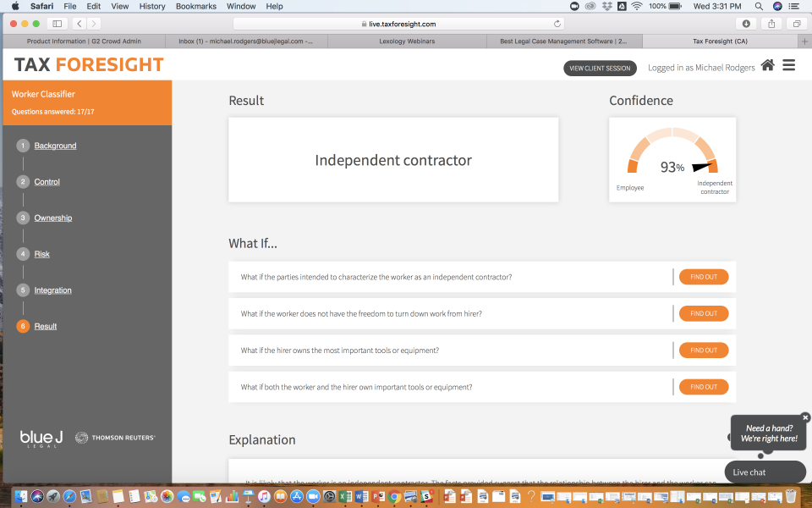The width and height of the screenshot is (812, 508).
Task: Add a new tab with the plus button
Action: coord(804,41)
